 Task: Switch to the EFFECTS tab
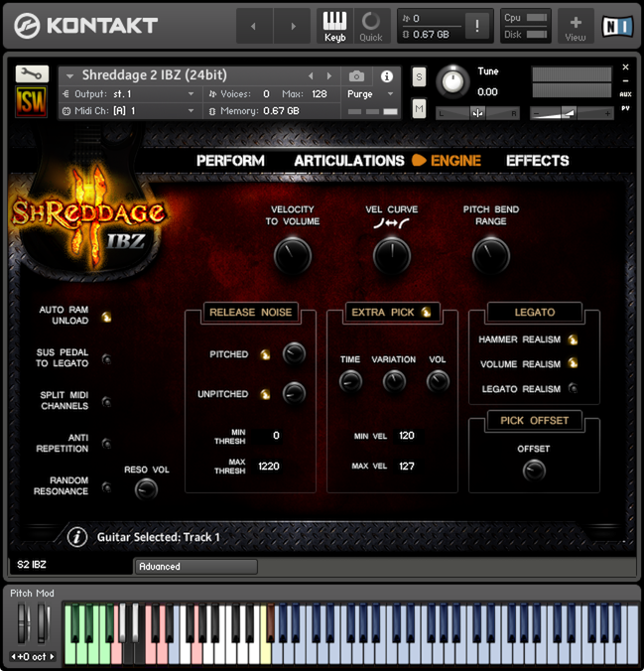click(538, 161)
